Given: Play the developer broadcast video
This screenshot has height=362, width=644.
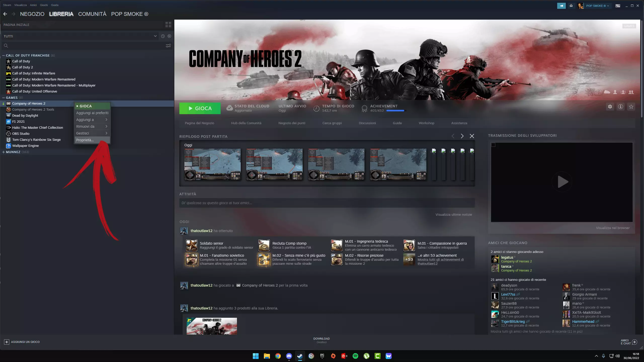Looking at the screenshot, I should (562, 182).
